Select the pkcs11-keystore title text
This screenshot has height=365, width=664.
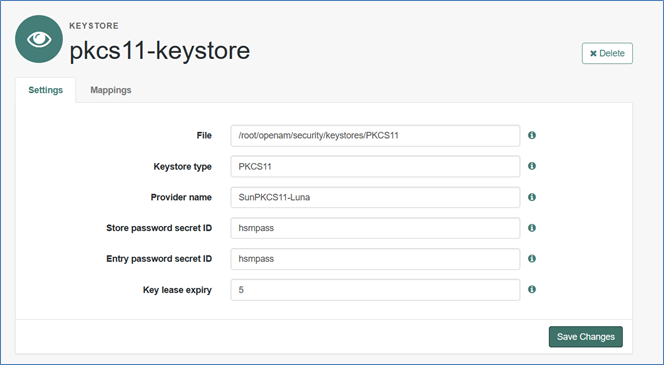pos(160,50)
